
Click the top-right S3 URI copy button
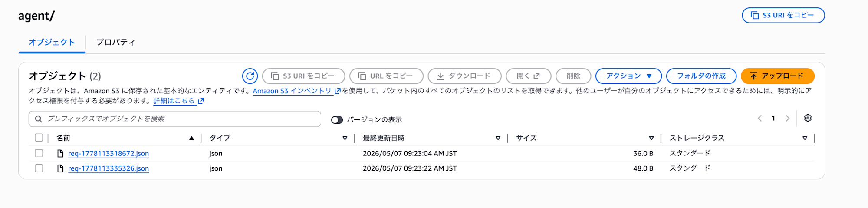click(x=783, y=15)
